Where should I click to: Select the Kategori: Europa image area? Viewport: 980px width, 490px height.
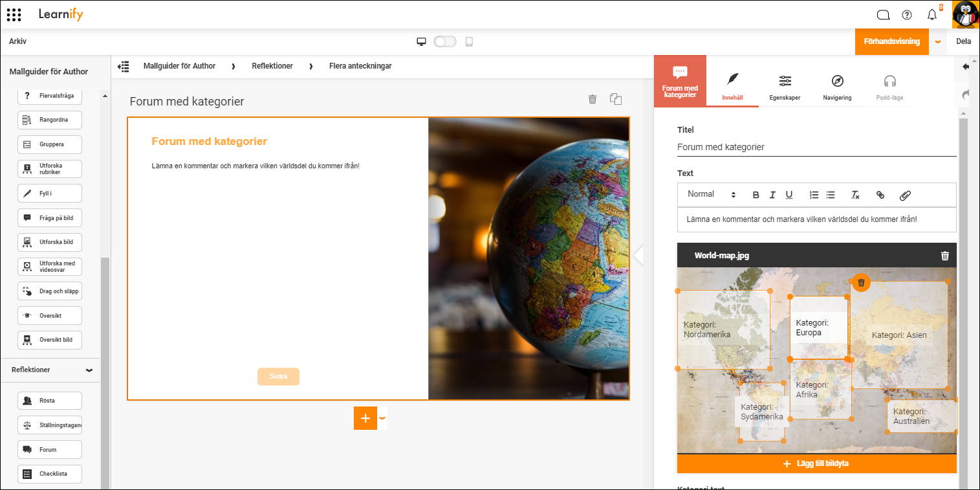click(x=818, y=328)
